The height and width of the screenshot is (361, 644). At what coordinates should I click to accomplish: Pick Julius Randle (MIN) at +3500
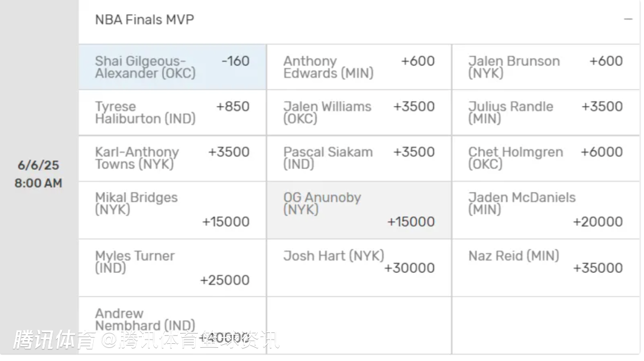(x=544, y=113)
